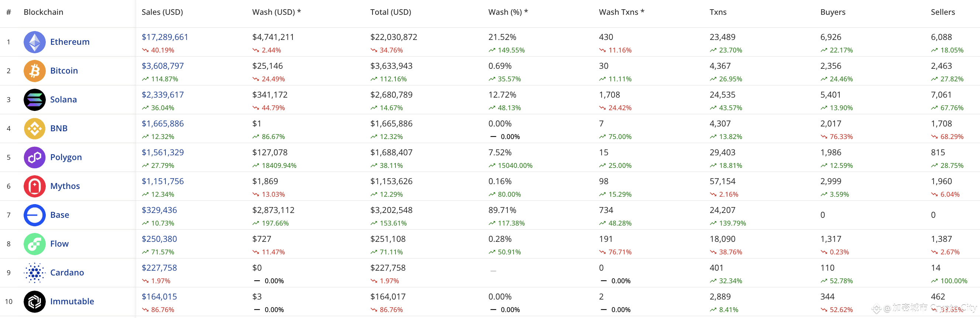Open the Base blockchain link

pos(60,215)
